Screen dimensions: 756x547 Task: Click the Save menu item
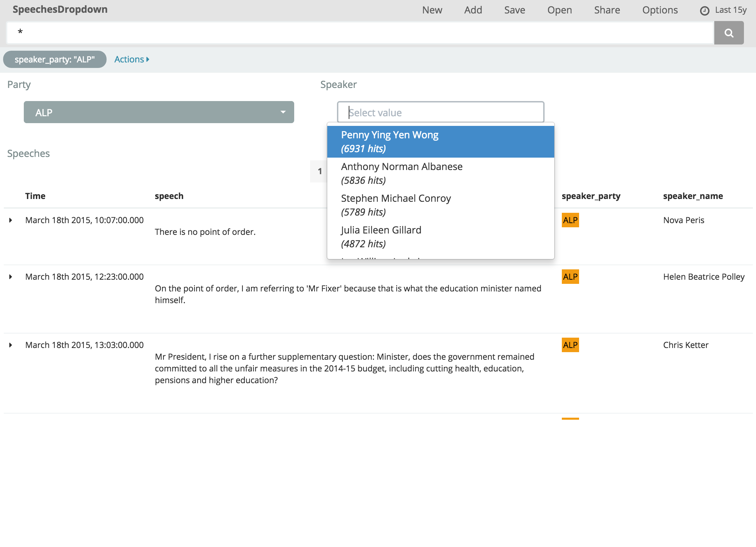514,10
